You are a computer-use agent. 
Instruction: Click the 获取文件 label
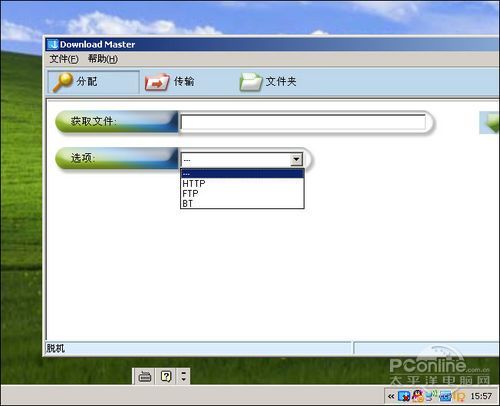(x=93, y=121)
